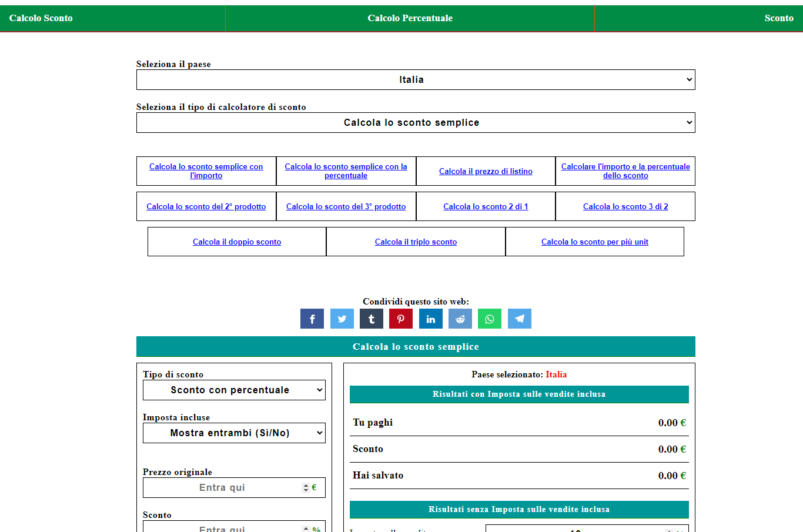Open Calcola lo sconto per più unit
Screen dimensions: 803x532
click(x=595, y=242)
